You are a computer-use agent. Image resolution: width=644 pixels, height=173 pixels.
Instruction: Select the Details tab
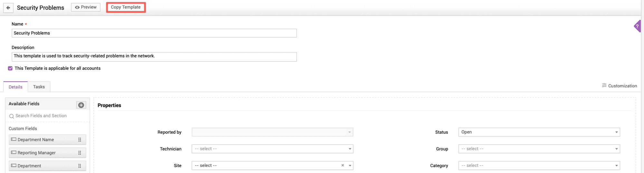pos(15,87)
